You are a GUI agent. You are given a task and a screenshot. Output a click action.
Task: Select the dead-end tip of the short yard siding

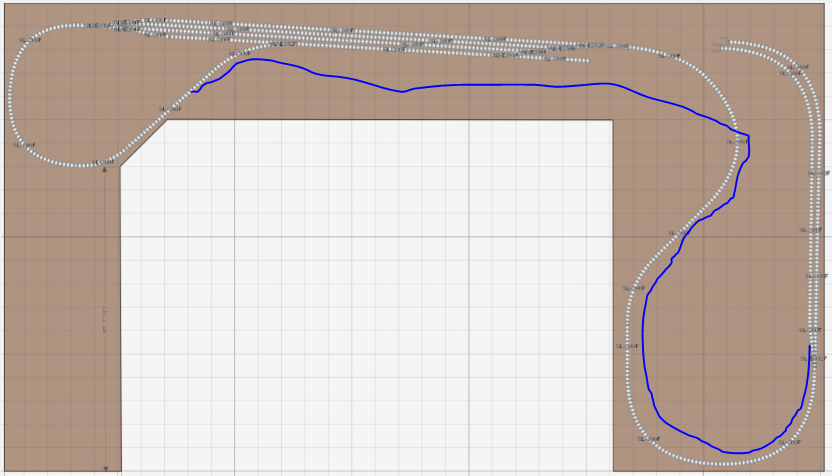point(585,60)
